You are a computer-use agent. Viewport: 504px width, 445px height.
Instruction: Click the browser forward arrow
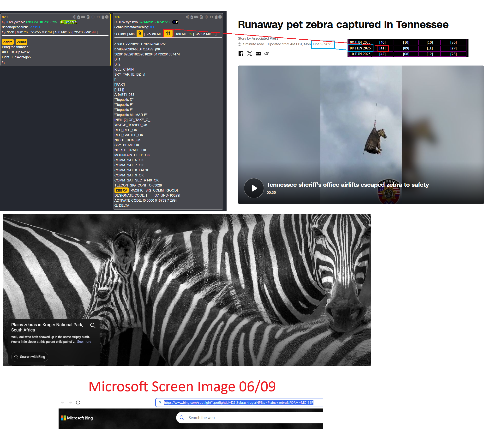point(70,402)
